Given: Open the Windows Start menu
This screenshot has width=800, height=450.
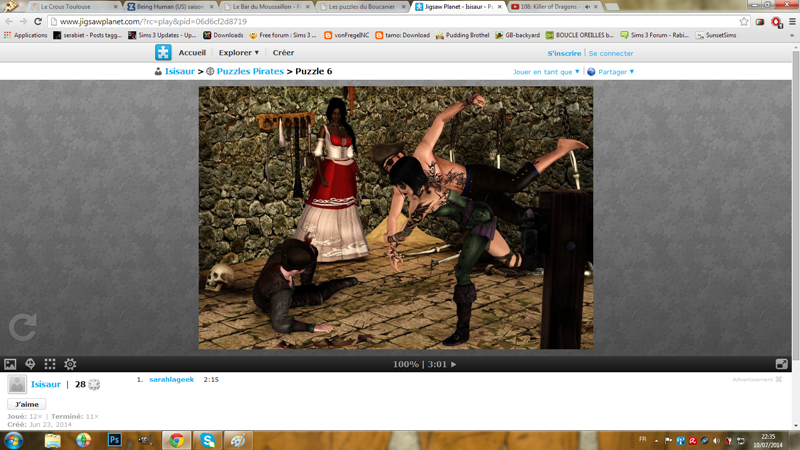Looking at the screenshot, I should 13,440.
